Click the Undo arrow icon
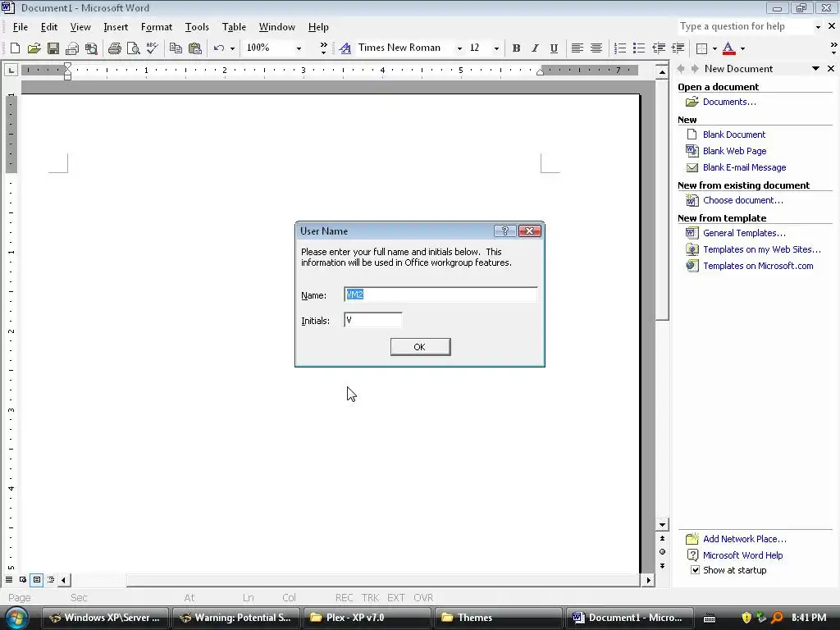The height and width of the screenshot is (630, 840). tap(218, 48)
